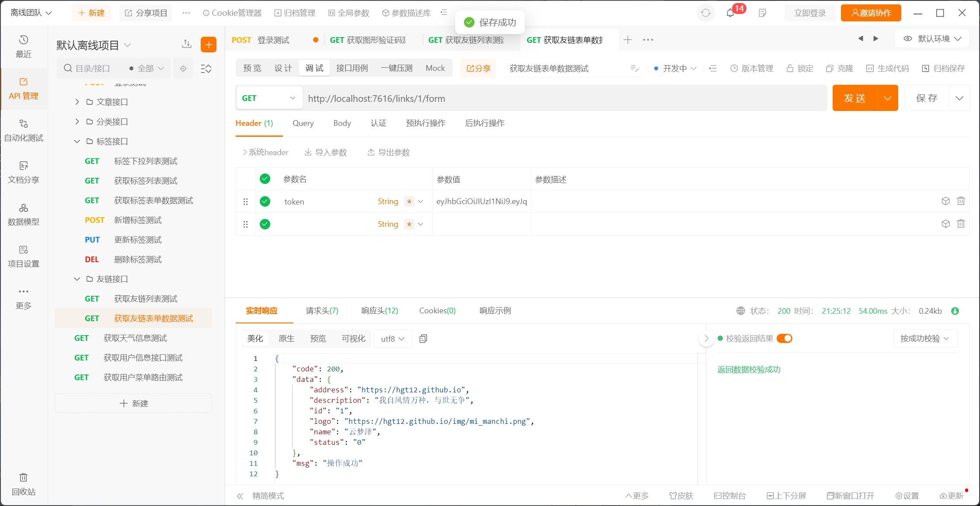Delete the token header row with trash icon
The image size is (980, 506).
tap(961, 201)
